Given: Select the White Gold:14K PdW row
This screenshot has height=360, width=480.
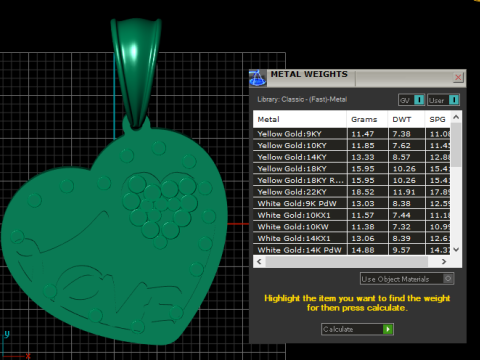Looking at the screenshot, I should coord(352,250).
